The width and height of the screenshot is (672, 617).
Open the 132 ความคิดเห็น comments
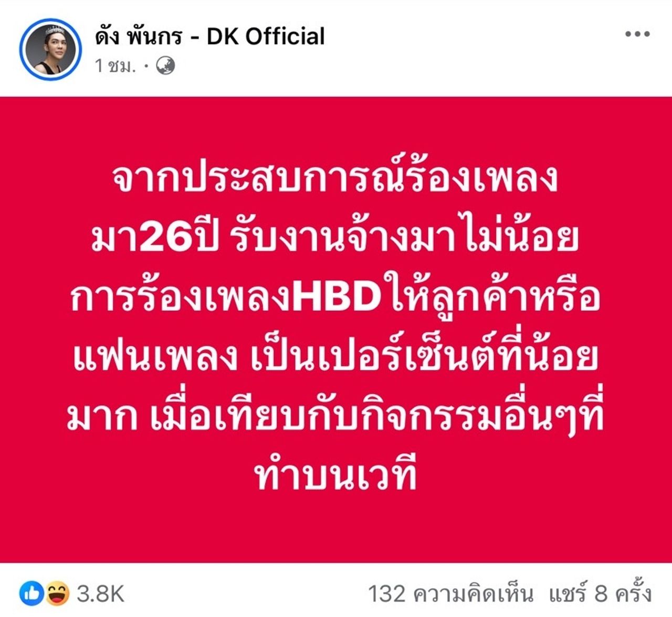(450, 594)
